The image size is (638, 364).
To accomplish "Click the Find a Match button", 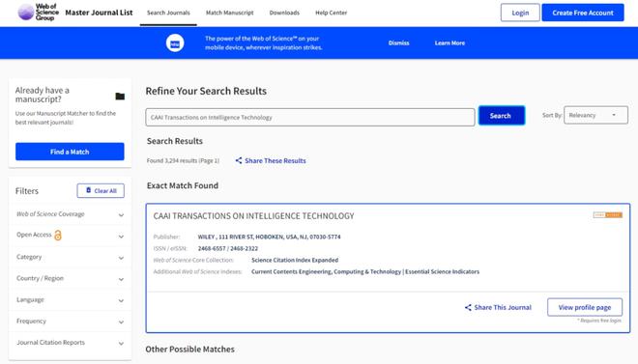I will pos(70,152).
